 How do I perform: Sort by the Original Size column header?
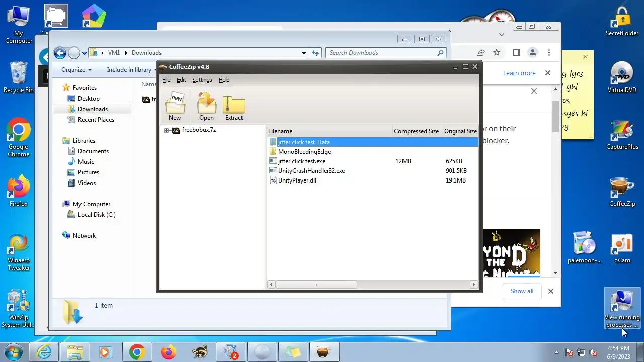460,131
